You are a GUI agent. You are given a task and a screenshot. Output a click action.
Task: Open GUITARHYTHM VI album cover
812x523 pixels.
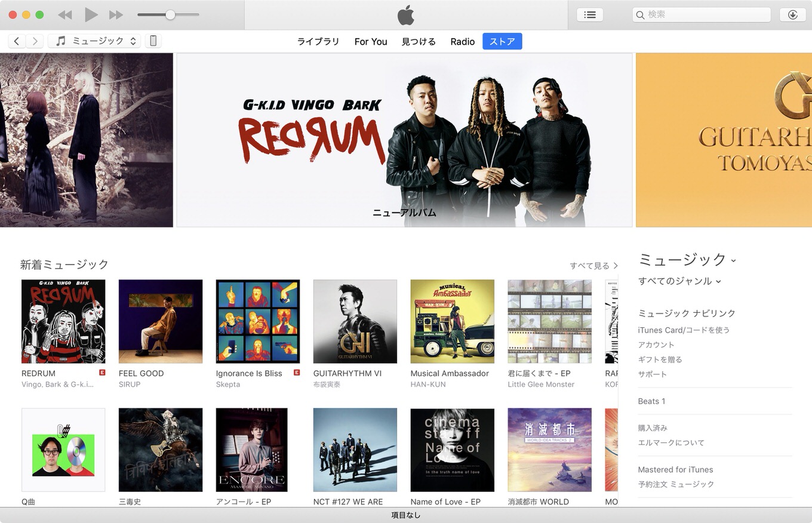tap(355, 321)
